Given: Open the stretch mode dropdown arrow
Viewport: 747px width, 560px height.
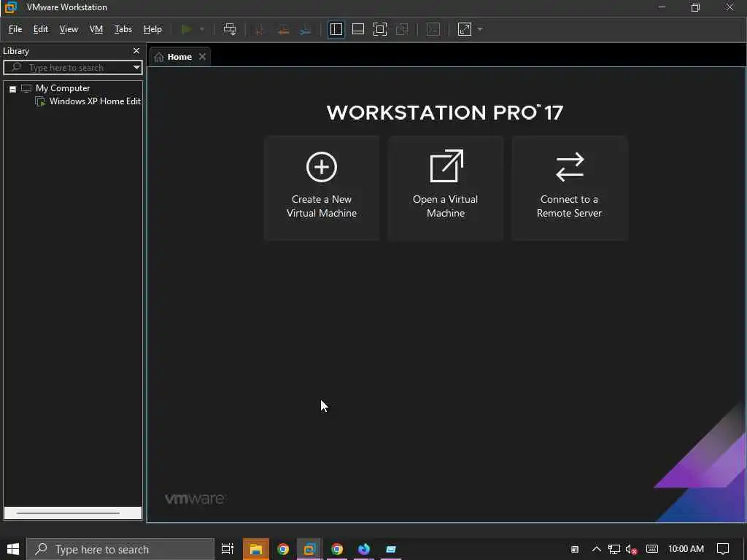Looking at the screenshot, I should [480, 29].
